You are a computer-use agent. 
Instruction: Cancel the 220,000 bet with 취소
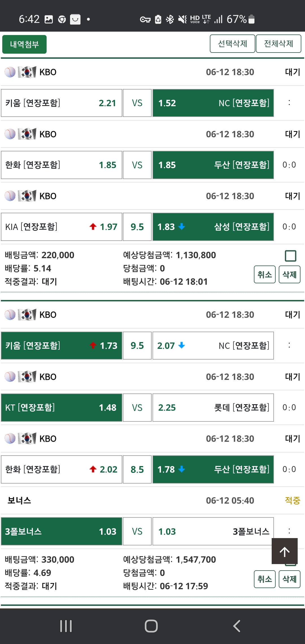pos(265,275)
